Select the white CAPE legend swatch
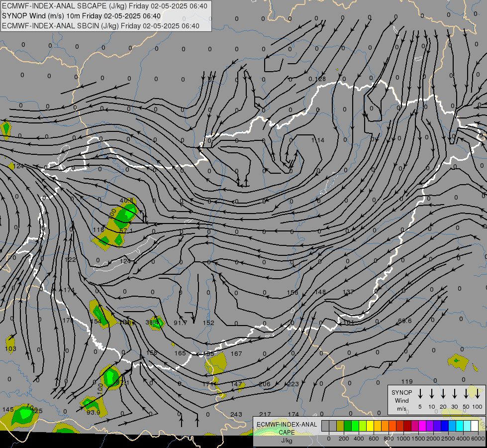Screen dimensions: 487x448 tap(474, 426)
